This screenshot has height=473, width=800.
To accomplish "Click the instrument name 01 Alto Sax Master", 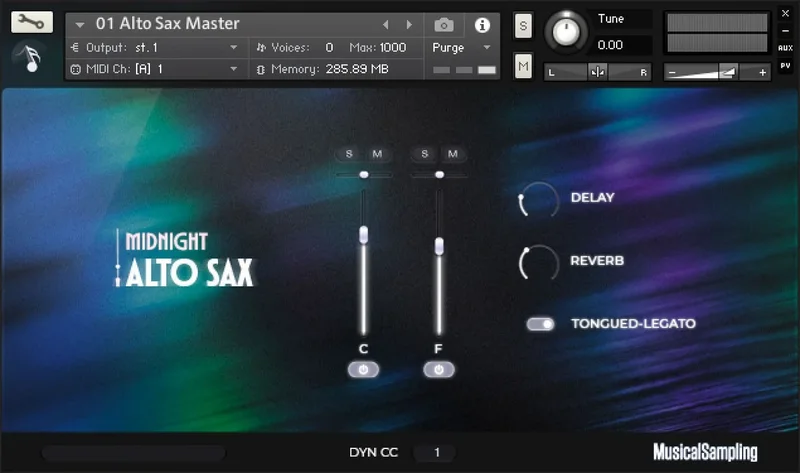I will click(x=167, y=23).
